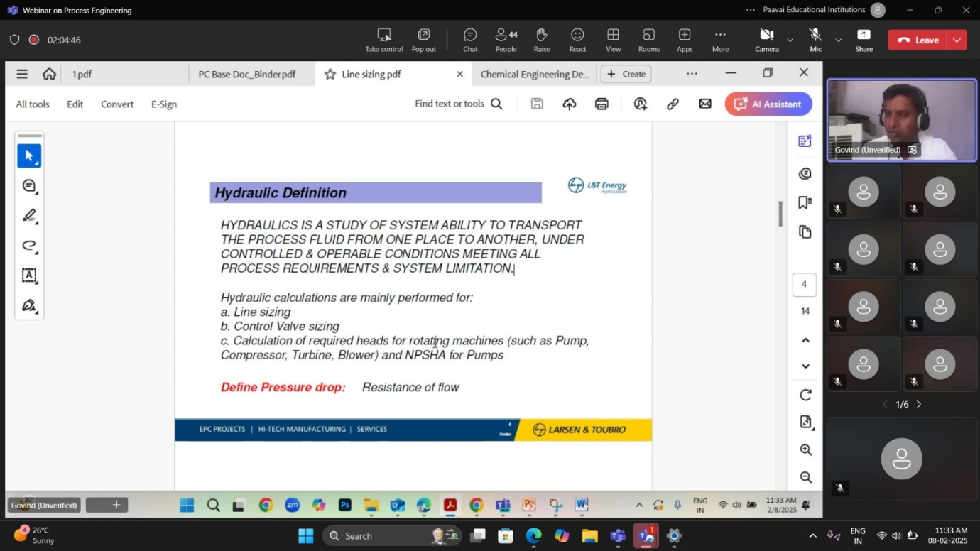Switch to PC Base Doc_Binder.pdf tab
The height and width of the screenshot is (551, 980).
pos(246,74)
